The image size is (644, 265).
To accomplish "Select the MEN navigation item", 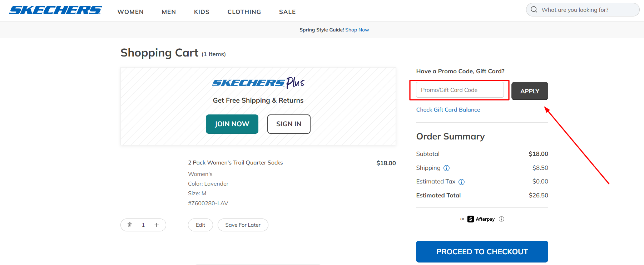I will 169,12.
